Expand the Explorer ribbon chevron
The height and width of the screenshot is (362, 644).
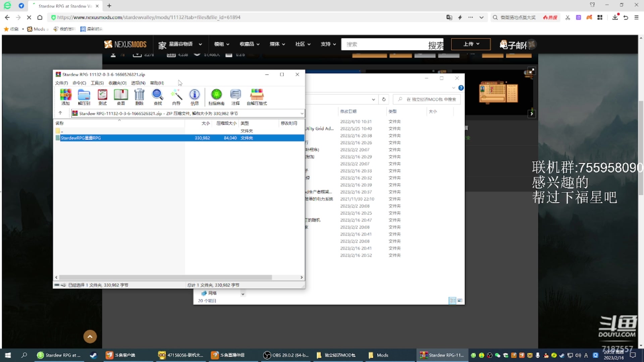click(453, 88)
